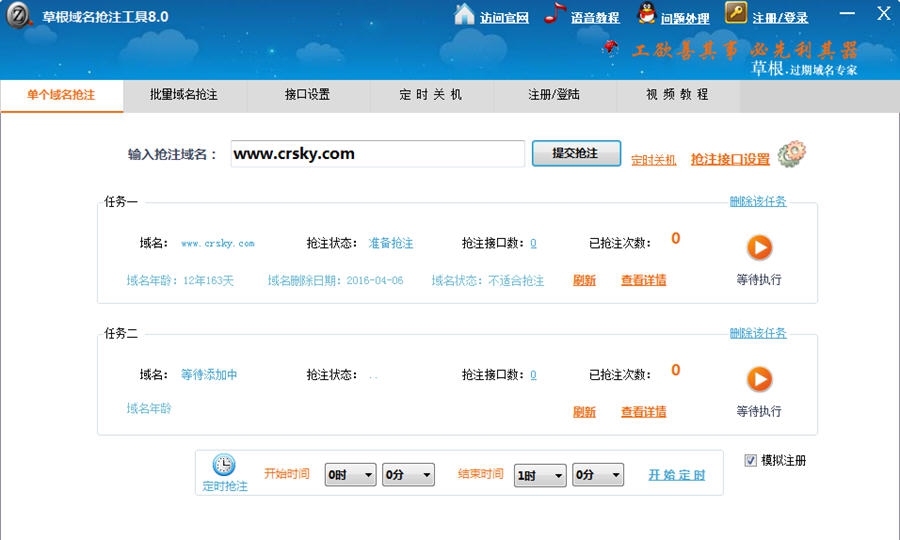The height and width of the screenshot is (540, 900).
Task: Open 语音教程 music note icon
Action: (x=555, y=15)
